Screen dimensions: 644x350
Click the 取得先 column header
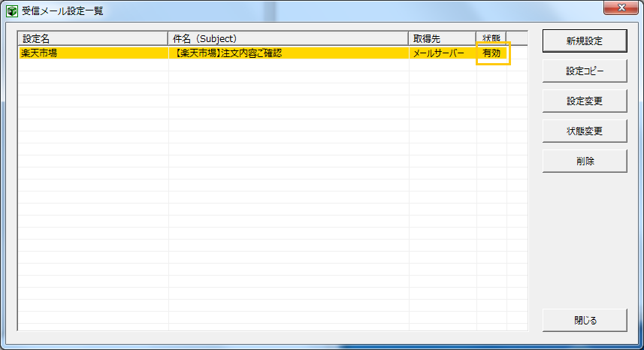(443, 38)
